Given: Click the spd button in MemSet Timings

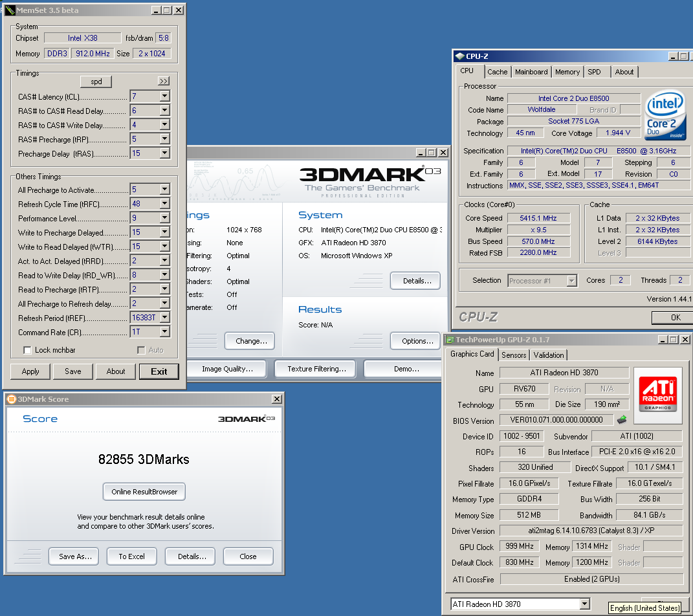Looking at the screenshot, I should [96, 82].
